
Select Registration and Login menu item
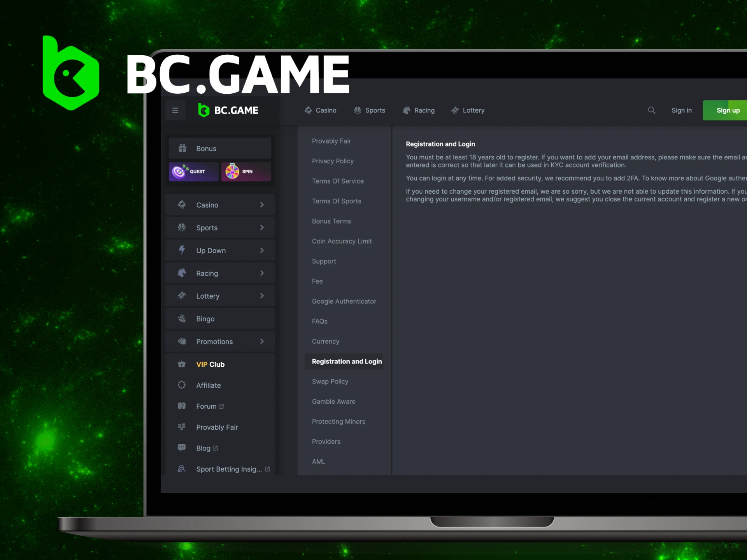tap(346, 361)
